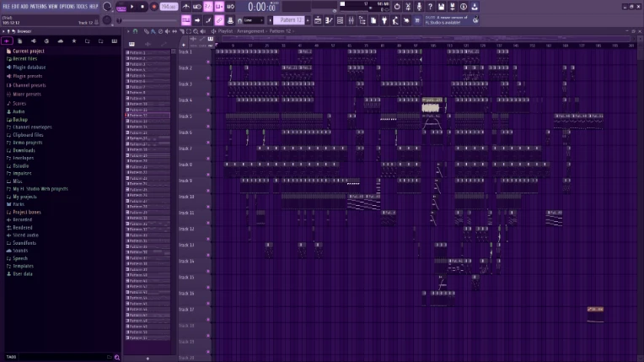Click the purchase download icon
Viewport: 644px width, 362px height.
tap(475, 7)
